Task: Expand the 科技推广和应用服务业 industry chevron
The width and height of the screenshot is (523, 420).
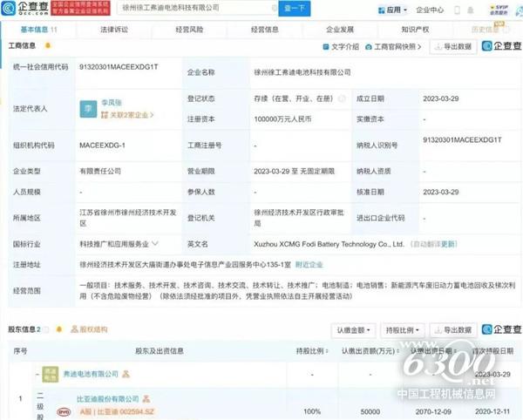Action: point(157,244)
